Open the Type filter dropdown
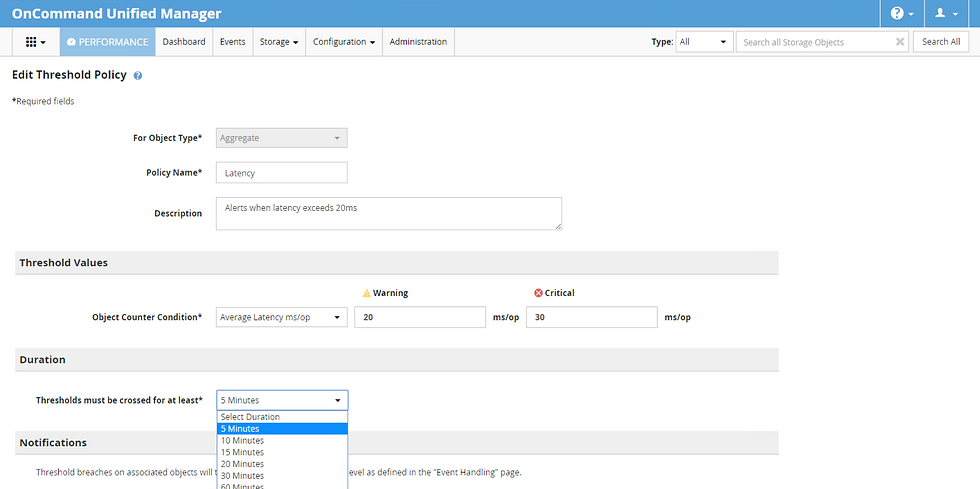The image size is (980, 489). 704,42
